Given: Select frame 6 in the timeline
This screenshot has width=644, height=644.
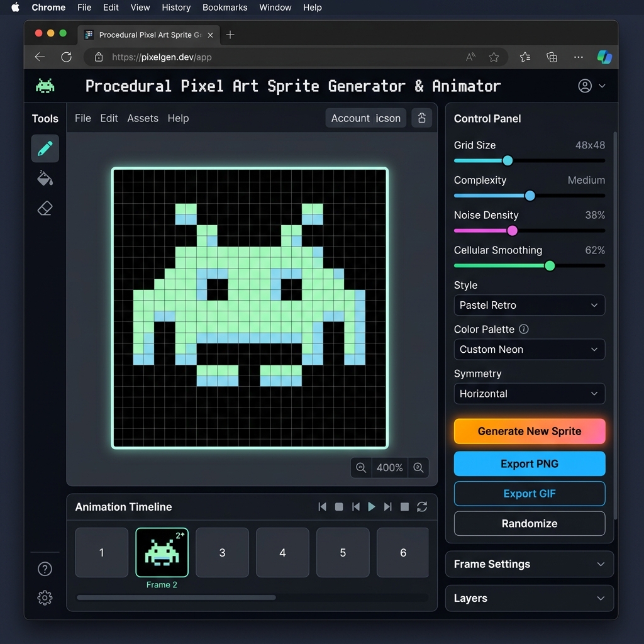Looking at the screenshot, I should pyautogui.click(x=403, y=552).
